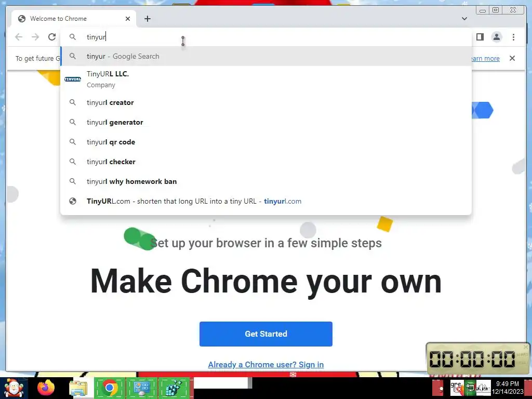
Task: Select 'tinyurl why homework ban' suggestion
Action: click(266, 181)
